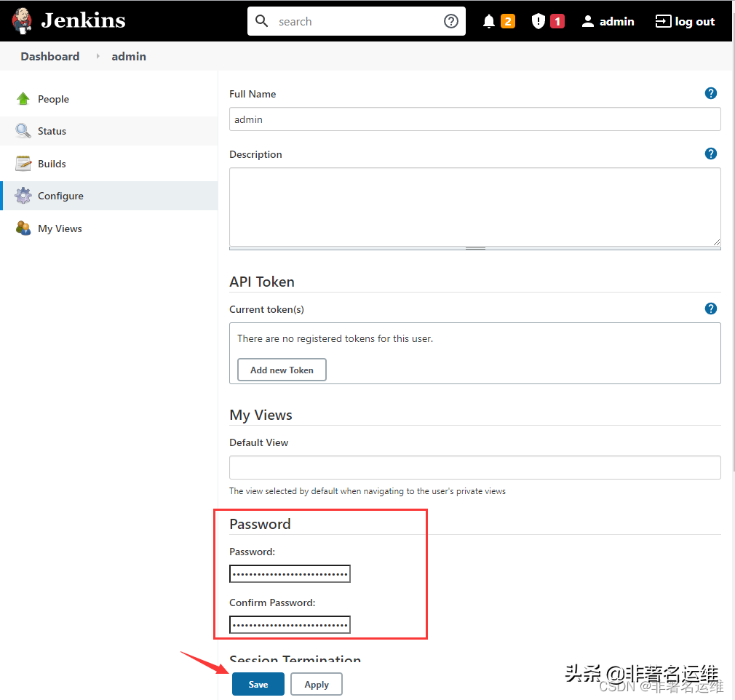735x700 pixels.
Task: Select the Builds sidebar icon
Action: pos(23,163)
